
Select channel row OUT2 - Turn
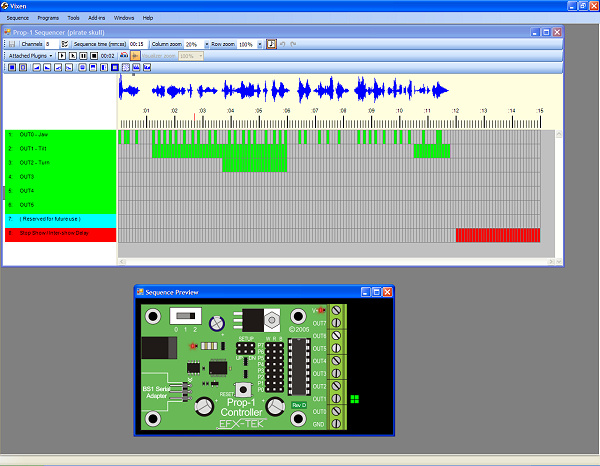tap(60, 163)
